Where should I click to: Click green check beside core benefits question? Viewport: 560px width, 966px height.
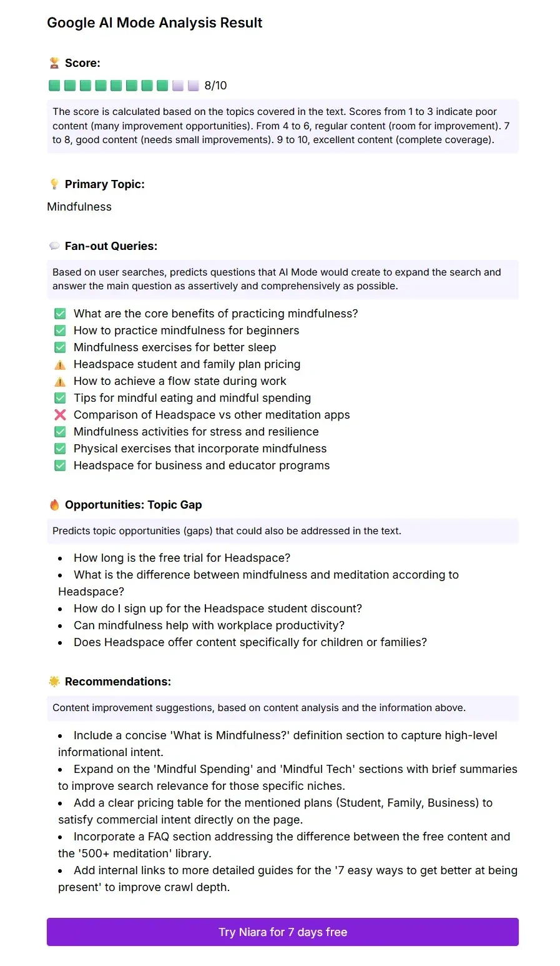[60, 314]
